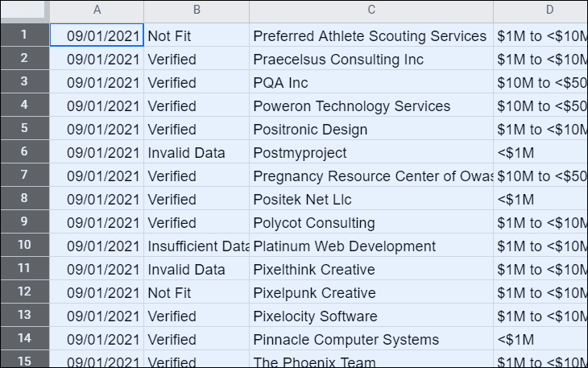Select <$1M cell in row 8
The image size is (588, 368).
point(540,199)
